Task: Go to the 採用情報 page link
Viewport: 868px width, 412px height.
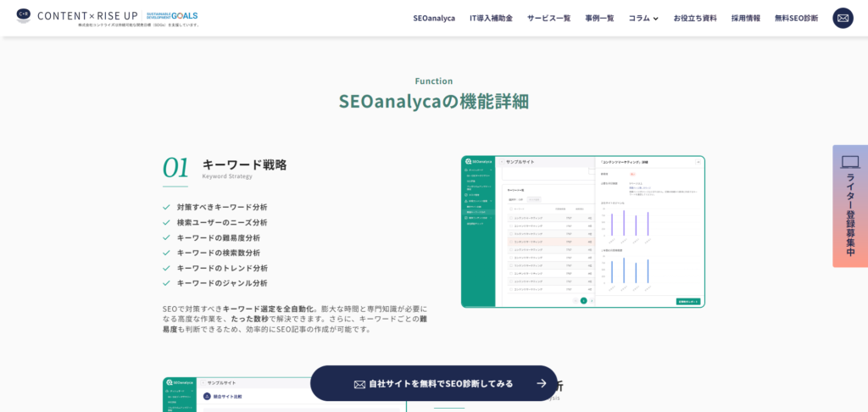Action: [746, 19]
